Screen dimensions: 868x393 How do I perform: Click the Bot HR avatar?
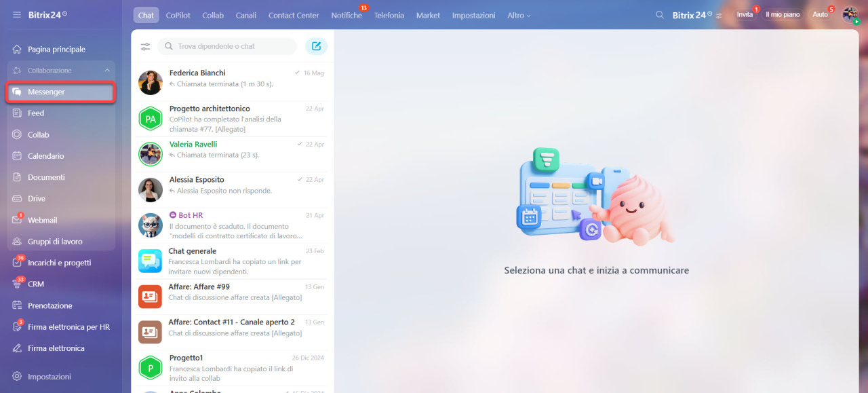[150, 225]
